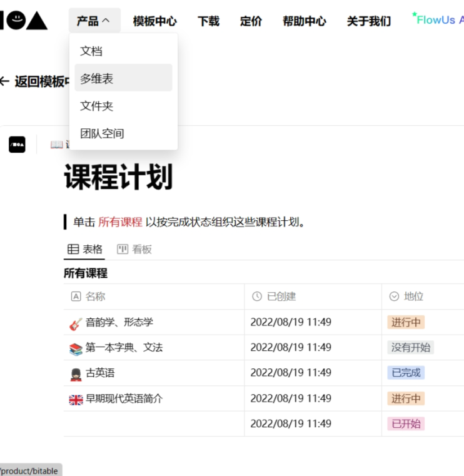The image size is (464, 476).
Task: Click 进行中 tag in 音韵学 row
Action: [406, 322]
